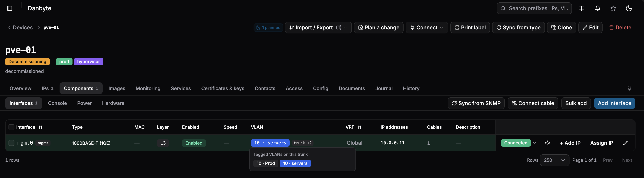Select the Interfaces sub-tab
The height and width of the screenshot is (178, 644).
click(x=23, y=103)
